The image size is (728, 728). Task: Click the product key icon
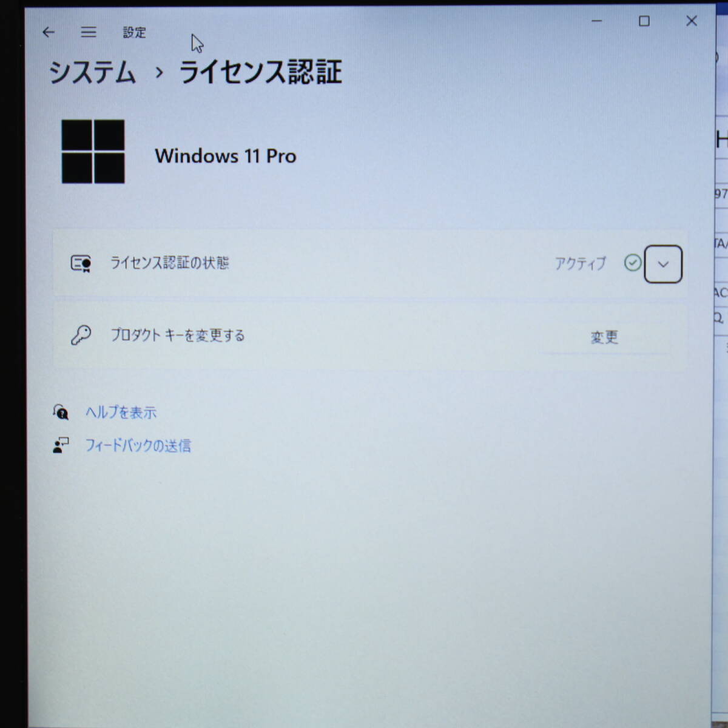(81, 335)
